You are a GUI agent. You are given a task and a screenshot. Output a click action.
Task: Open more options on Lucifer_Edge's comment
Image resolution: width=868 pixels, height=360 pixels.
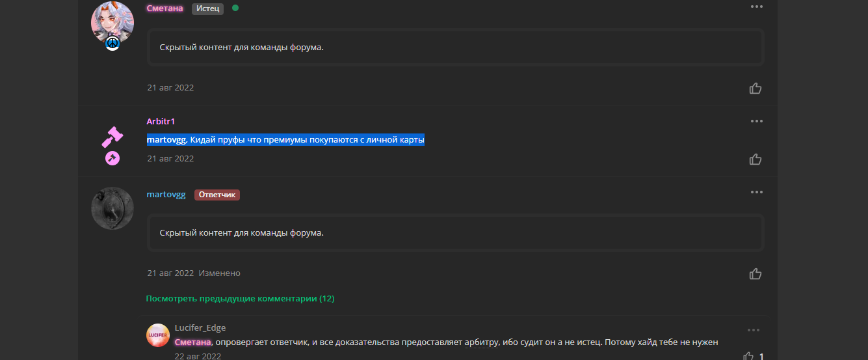[753, 330]
